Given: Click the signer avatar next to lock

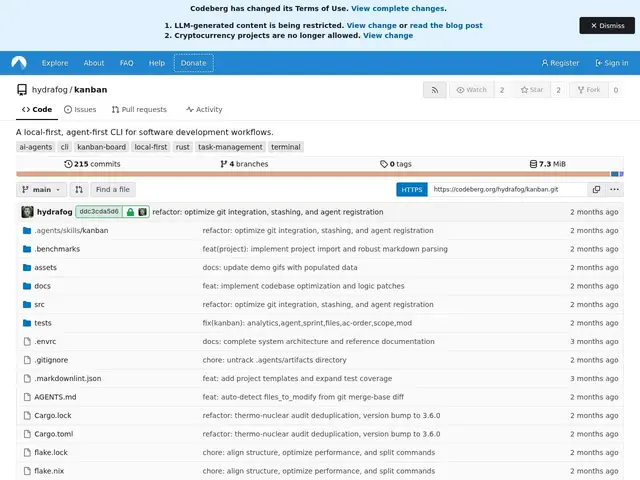Looking at the screenshot, I should 142,212.
